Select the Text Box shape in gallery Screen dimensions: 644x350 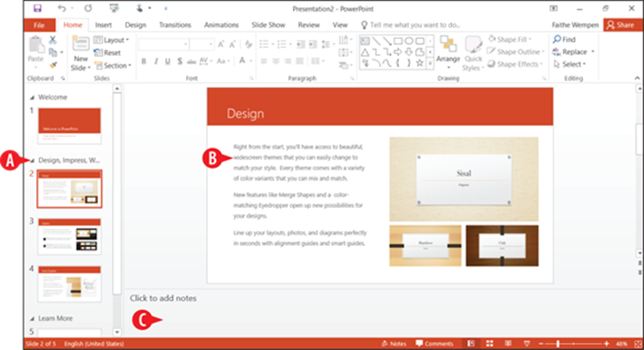tap(365, 41)
